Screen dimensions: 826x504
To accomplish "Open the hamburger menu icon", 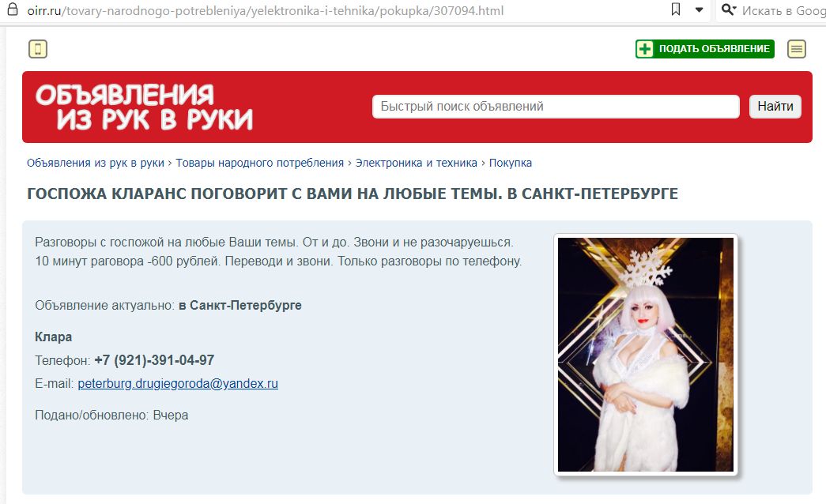I will pos(797,49).
